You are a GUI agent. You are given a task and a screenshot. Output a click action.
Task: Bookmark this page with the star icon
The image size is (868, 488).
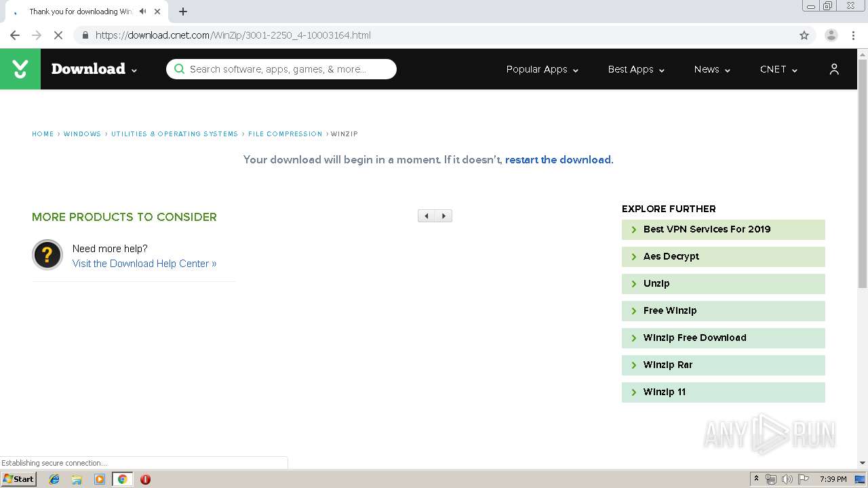coord(804,35)
